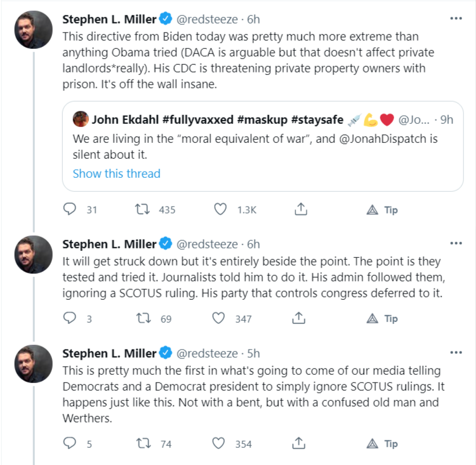Share the first tweet via share icon
This screenshot has width=476, height=465.
[301, 209]
